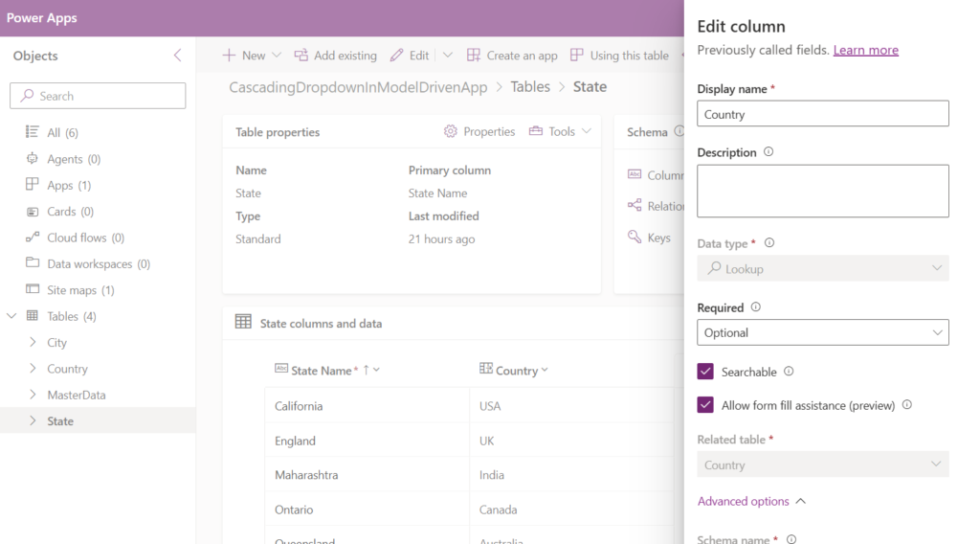Click Create an app button

(512, 56)
